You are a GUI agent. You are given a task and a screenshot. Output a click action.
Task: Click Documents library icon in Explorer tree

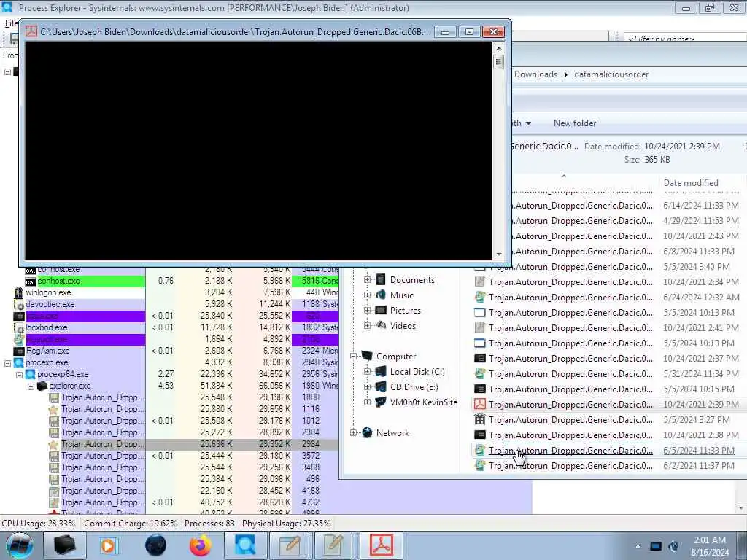(381, 279)
